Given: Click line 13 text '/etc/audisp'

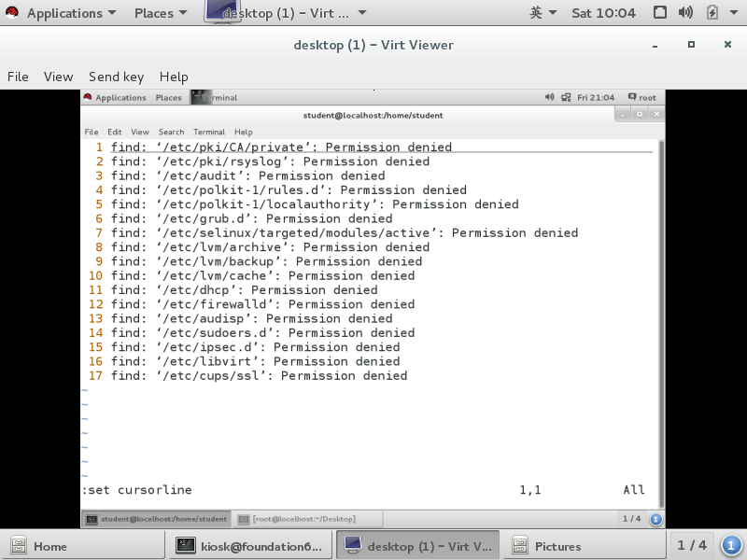Looking at the screenshot, I should [x=203, y=318].
